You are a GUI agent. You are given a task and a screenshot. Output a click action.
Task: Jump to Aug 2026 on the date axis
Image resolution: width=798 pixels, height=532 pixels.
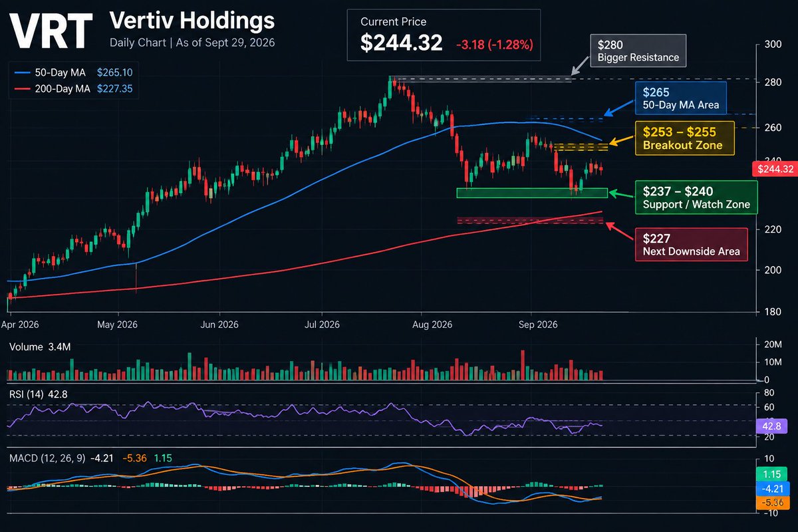432,325
